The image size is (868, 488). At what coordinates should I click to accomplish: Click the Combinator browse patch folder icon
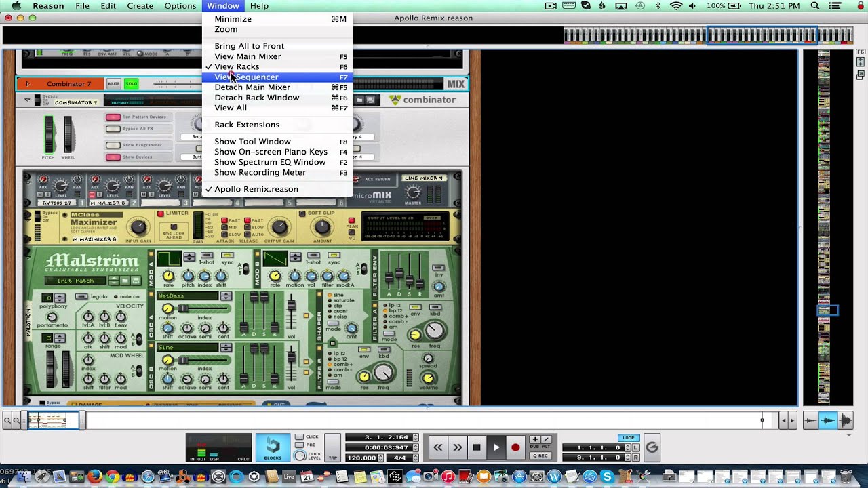tap(361, 100)
